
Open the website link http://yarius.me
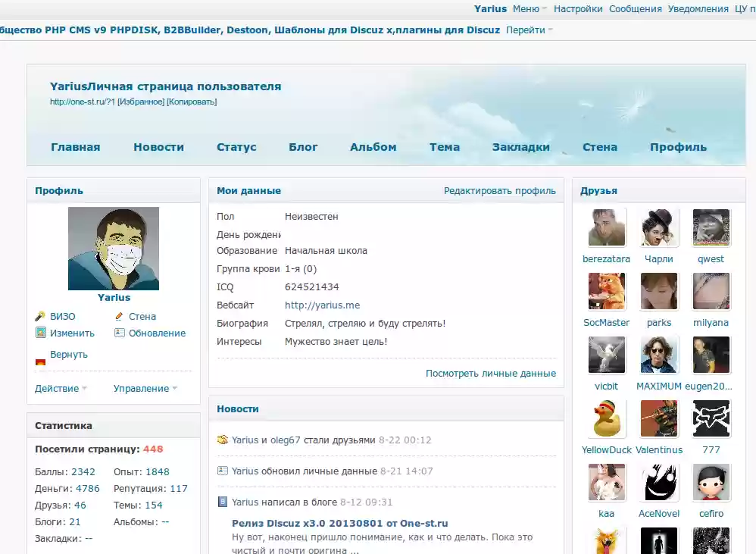(x=322, y=305)
